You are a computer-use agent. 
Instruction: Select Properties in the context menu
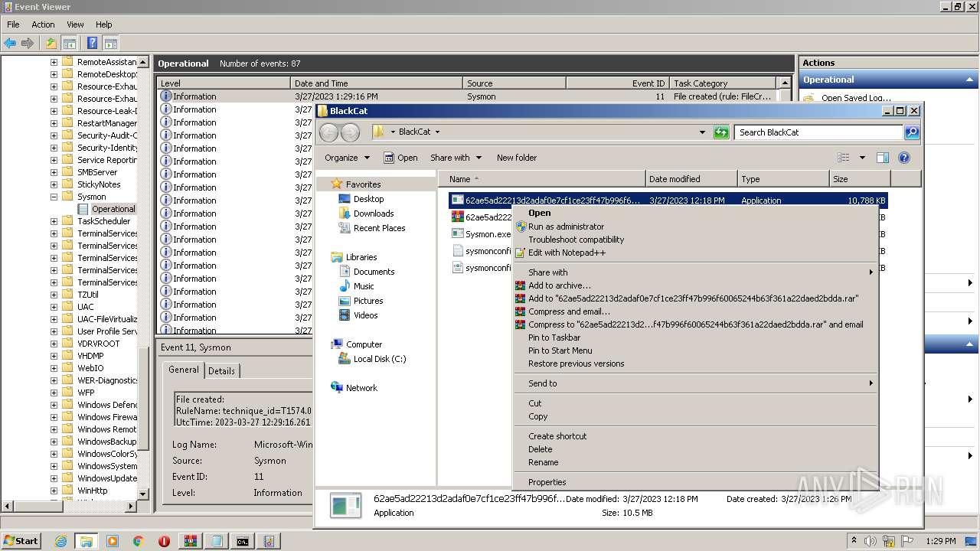[x=695, y=482]
